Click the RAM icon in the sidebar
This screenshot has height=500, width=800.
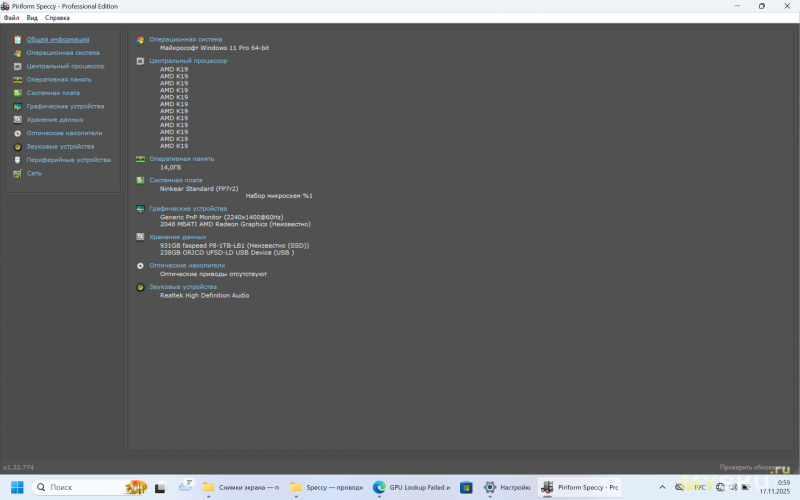(x=17, y=79)
